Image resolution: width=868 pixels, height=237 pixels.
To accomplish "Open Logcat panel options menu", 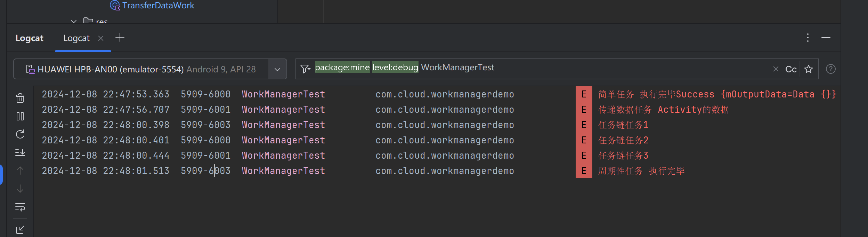I will pyautogui.click(x=808, y=38).
